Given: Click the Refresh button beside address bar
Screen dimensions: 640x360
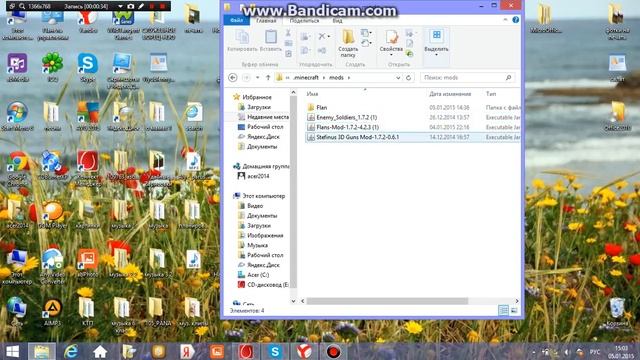Looking at the screenshot, I should 408,78.
